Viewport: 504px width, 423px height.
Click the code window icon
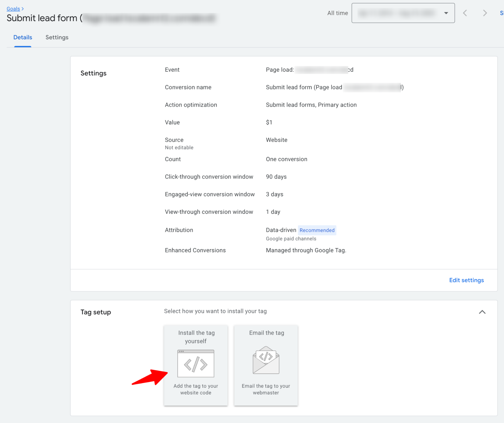(x=196, y=363)
